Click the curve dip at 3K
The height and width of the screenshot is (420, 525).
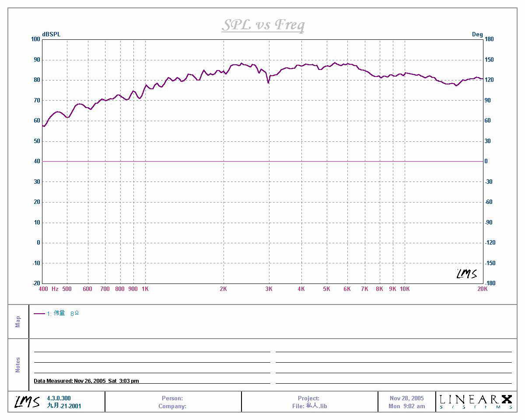(268, 82)
